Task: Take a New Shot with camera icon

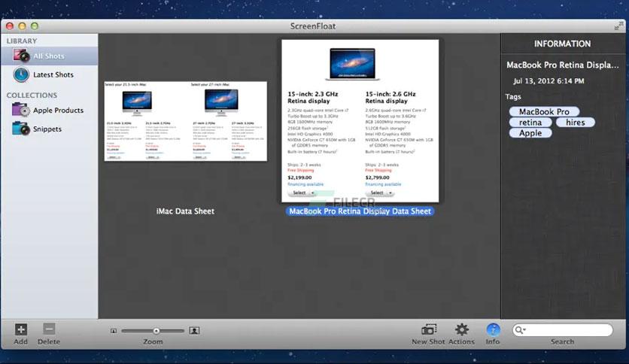Action: click(x=428, y=329)
